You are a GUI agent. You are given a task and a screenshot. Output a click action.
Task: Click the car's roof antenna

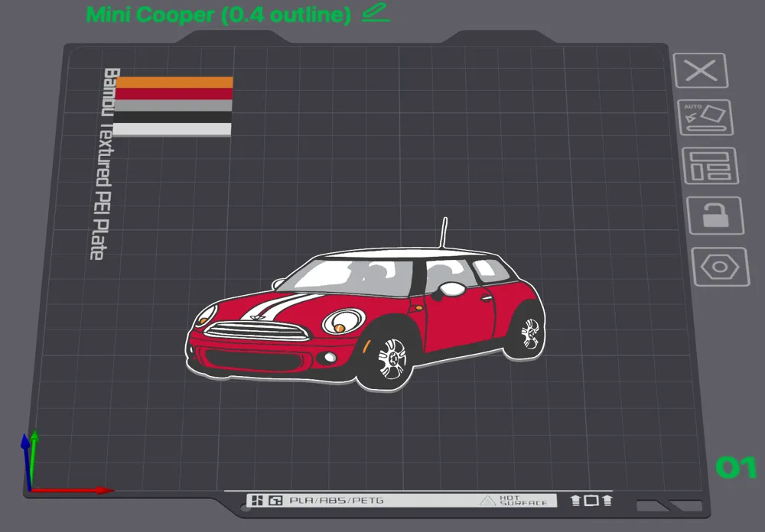click(x=443, y=232)
